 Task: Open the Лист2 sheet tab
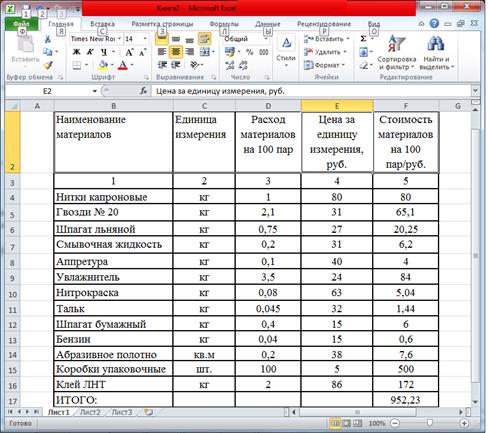(x=90, y=412)
